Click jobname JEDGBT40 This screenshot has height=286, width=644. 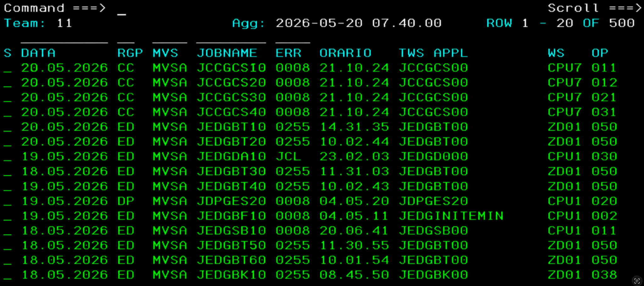pyautogui.click(x=231, y=187)
